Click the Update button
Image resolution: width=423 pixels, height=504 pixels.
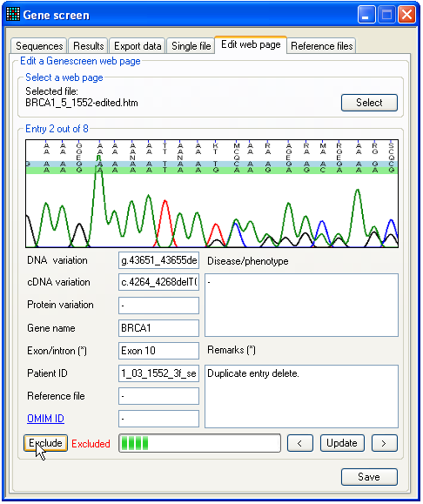click(342, 443)
